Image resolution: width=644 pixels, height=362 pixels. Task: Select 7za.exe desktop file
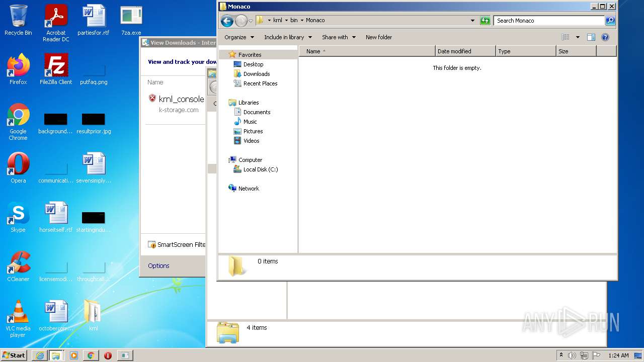[131, 20]
